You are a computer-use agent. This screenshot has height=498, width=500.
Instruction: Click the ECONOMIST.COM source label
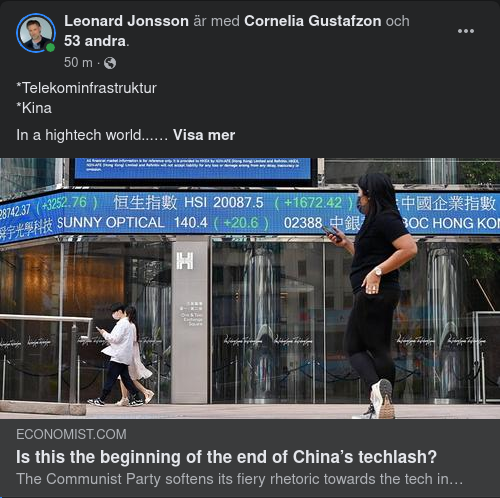pos(71,434)
